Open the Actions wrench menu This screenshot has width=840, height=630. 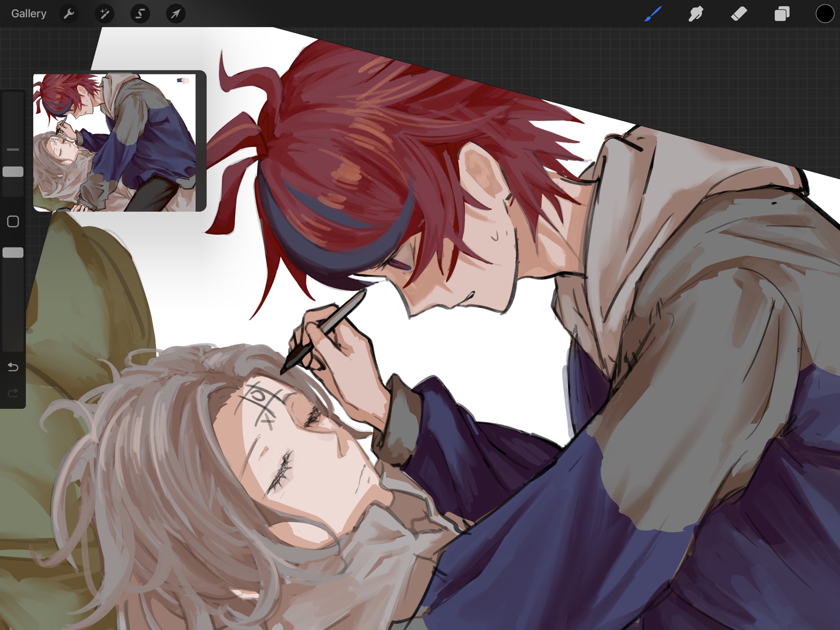click(69, 14)
